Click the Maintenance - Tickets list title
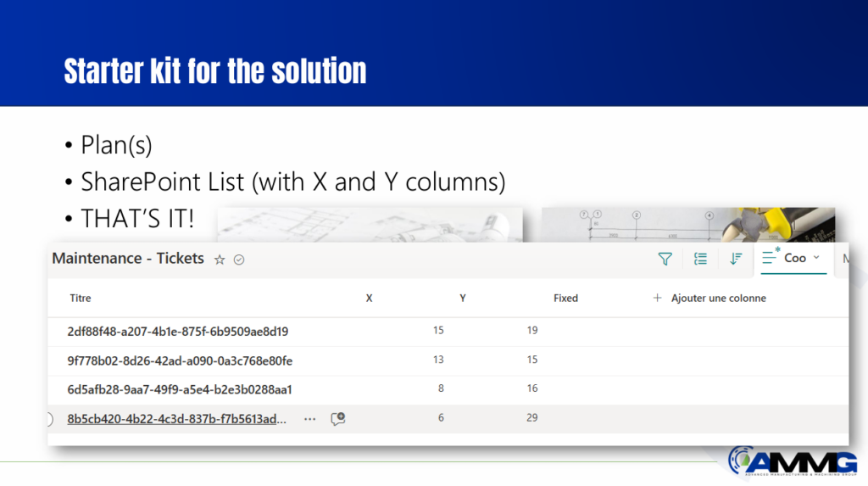The height and width of the screenshot is (486, 868). (x=128, y=259)
